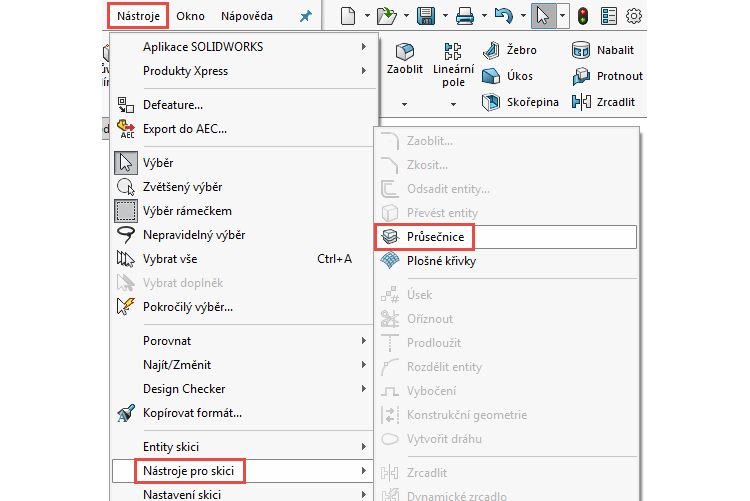Viewport: 750px width, 501px height.
Task: Open the Najít/Změnit submenu
Action: [x=243, y=365]
